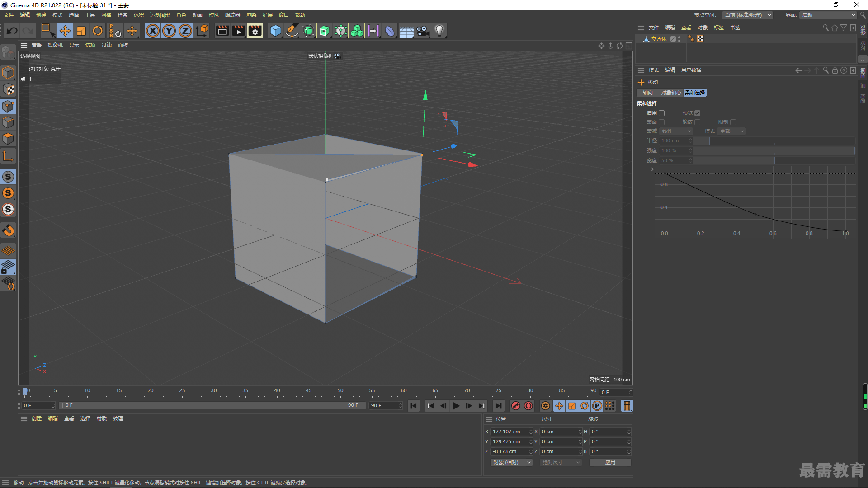The image size is (868, 488).
Task: Open edit render settings icon
Action: click(255, 31)
